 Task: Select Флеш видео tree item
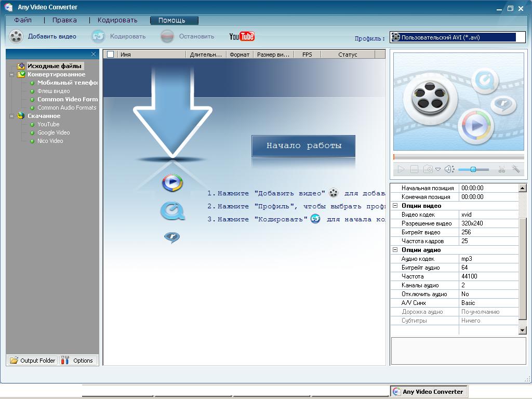tap(54, 91)
